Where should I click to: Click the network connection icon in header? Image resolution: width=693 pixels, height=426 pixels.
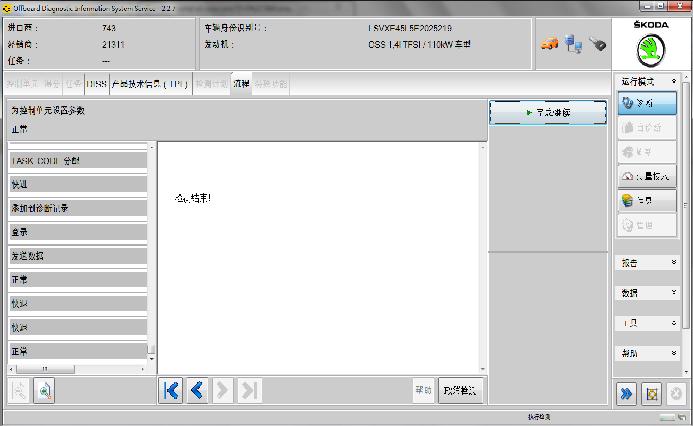[573, 44]
